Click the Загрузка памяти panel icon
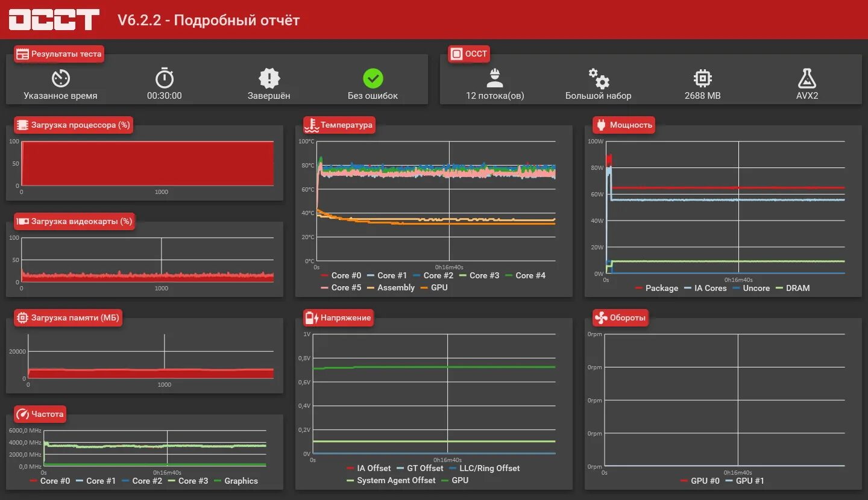The height and width of the screenshot is (500, 868). click(22, 318)
